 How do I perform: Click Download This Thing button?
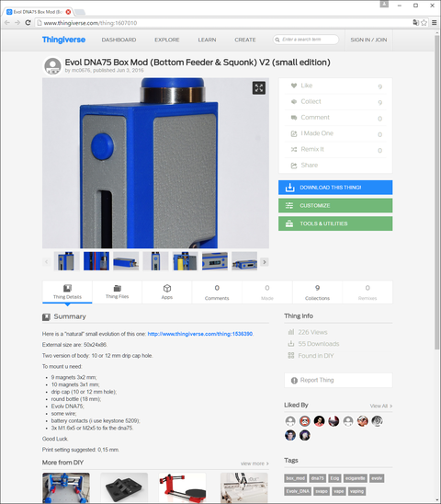pyautogui.click(x=335, y=188)
